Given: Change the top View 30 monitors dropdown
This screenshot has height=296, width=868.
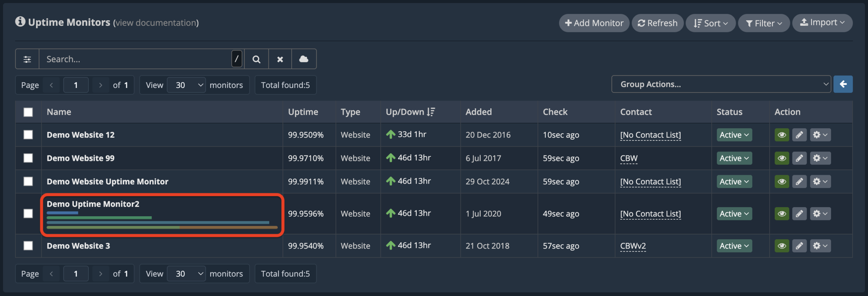Looking at the screenshot, I should (186, 85).
